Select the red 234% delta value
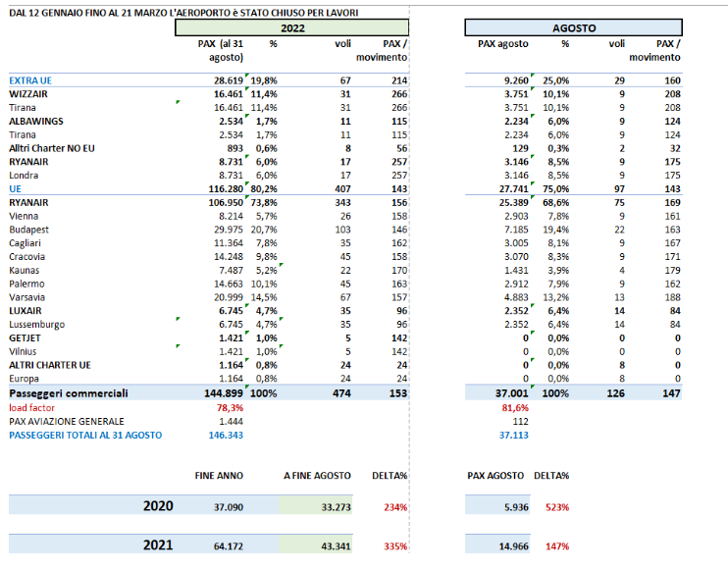Viewport: 728px width, 570px height. (x=395, y=507)
